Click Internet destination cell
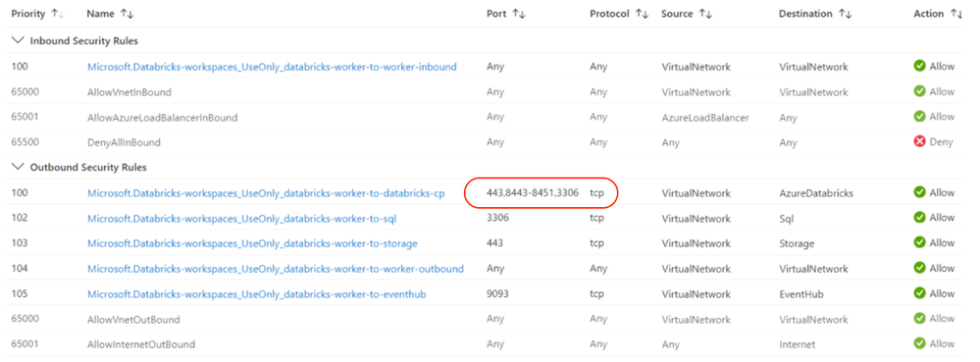980x362 pixels. [x=797, y=344]
